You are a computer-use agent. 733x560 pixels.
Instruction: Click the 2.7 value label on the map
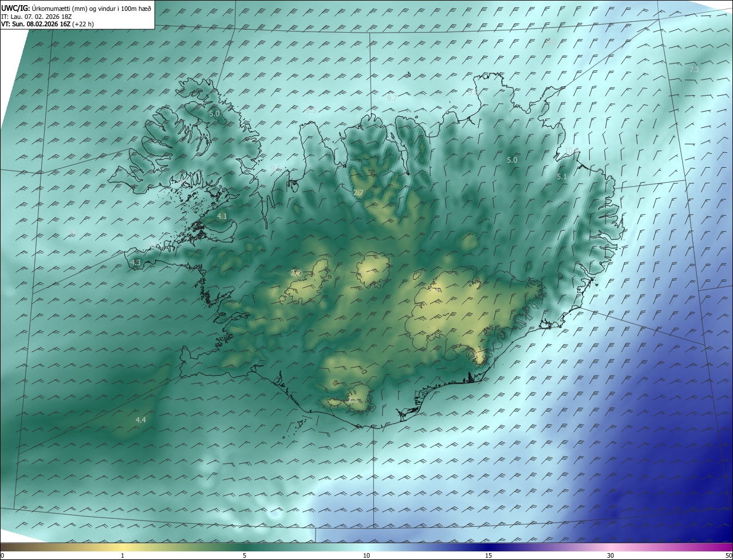point(358,193)
